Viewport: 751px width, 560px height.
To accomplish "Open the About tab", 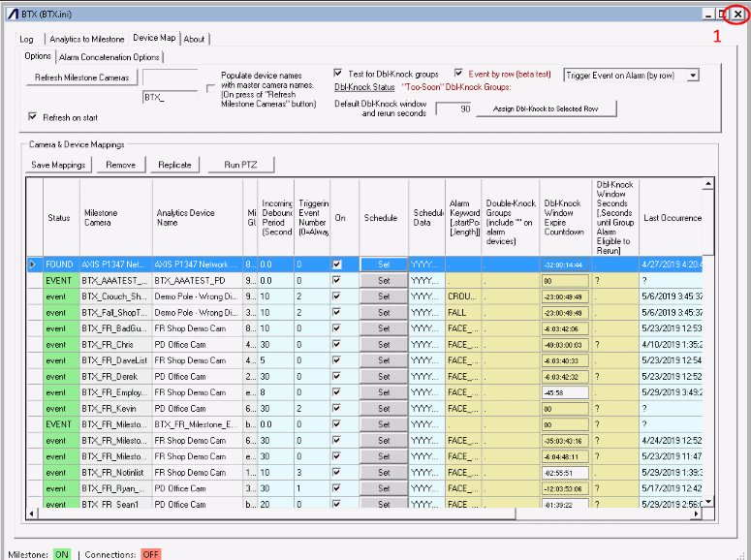I will (x=194, y=40).
